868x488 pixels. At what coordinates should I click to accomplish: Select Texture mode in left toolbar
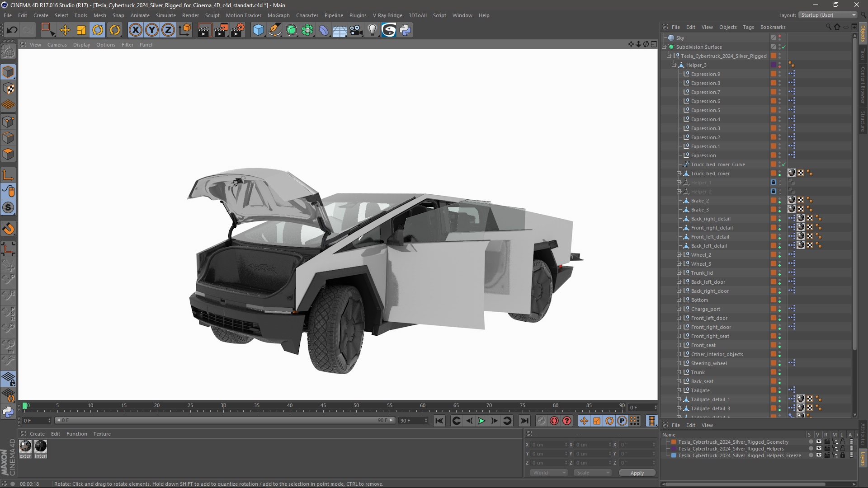[x=8, y=89]
